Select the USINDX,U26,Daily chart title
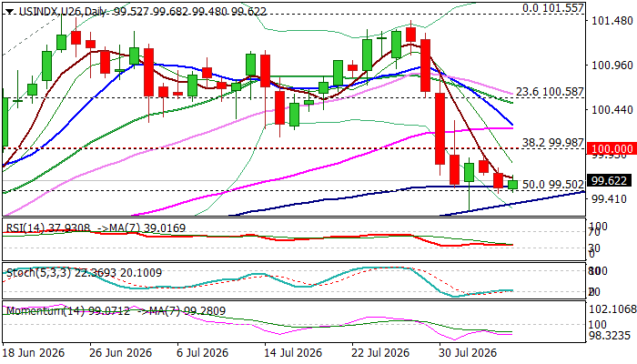Image resolution: width=637 pixels, height=364 pixels. coord(63,12)
